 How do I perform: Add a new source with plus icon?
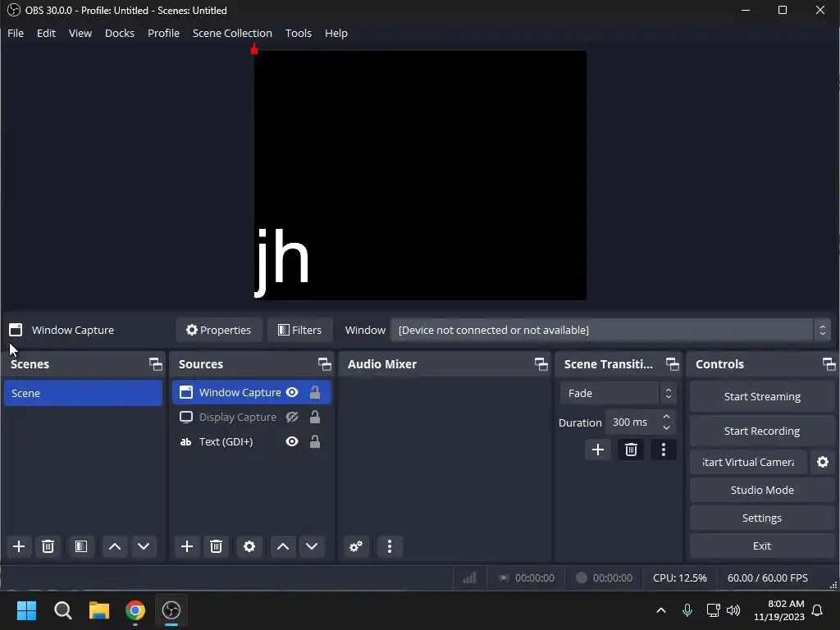187,546
